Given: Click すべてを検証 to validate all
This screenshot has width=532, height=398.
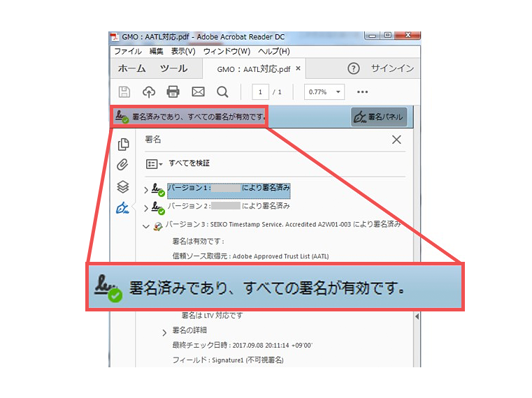Looking at the screenshot, I should pos(189,163).
